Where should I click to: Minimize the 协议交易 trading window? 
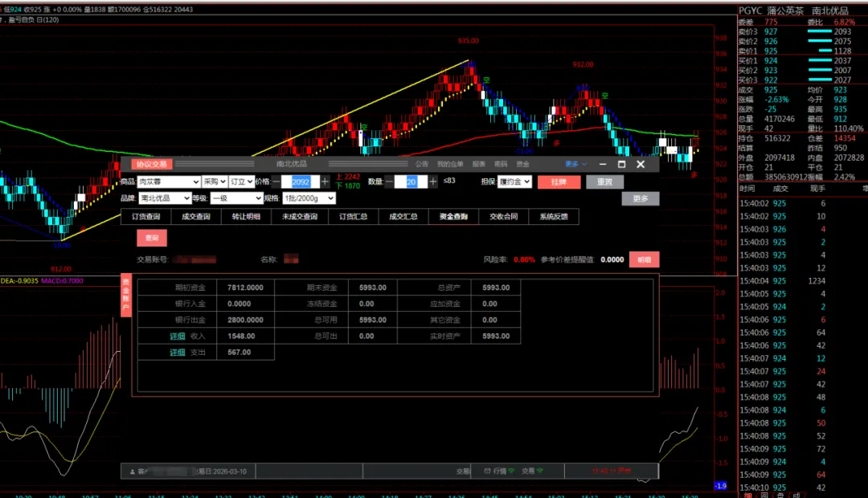(x=603, y=164)
